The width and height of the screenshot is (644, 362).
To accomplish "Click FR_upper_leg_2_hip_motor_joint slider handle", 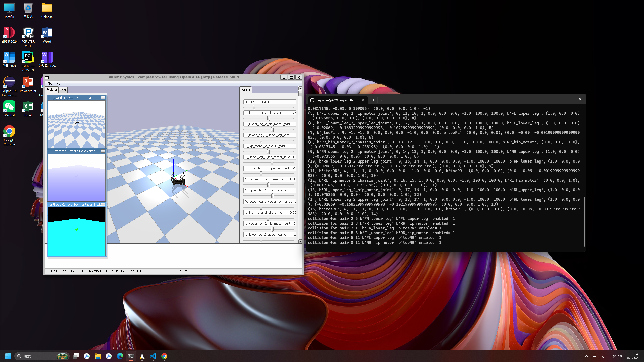I will tap(272, 130).
